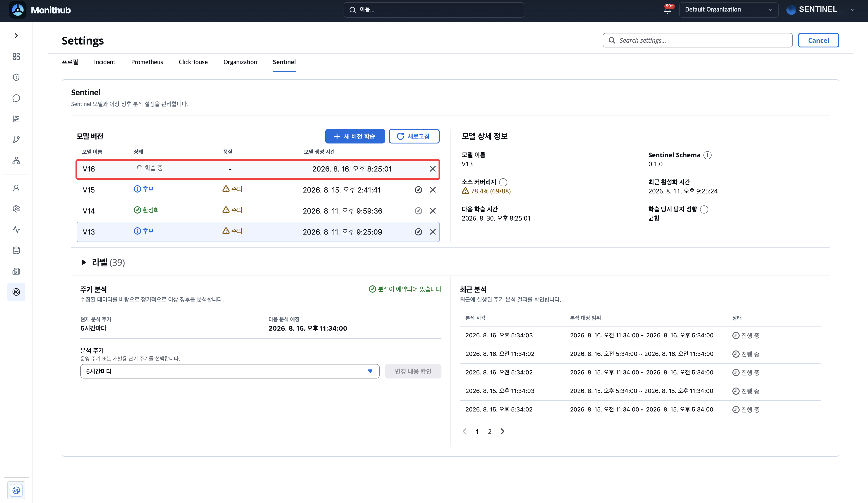The height and width of the screenshot is (503, 868).
Task: Open the git branch icon in sidebar
Action: click(x=16, y=139)
